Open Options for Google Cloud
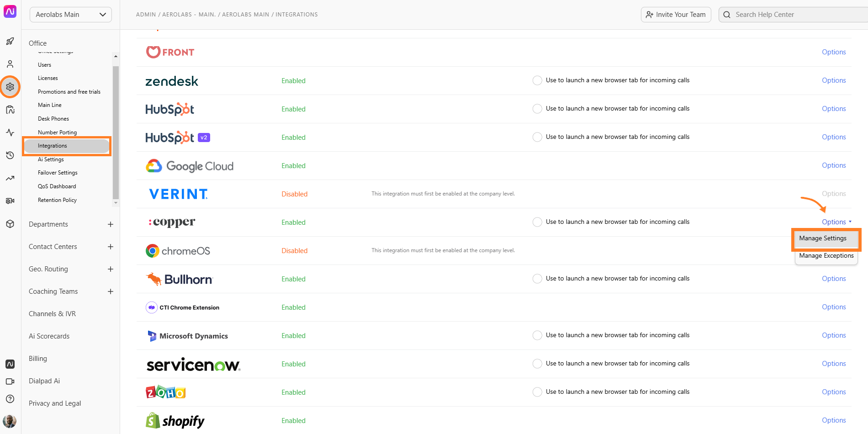The height and width of the screenshot is (434, 868). pos(834,165)
